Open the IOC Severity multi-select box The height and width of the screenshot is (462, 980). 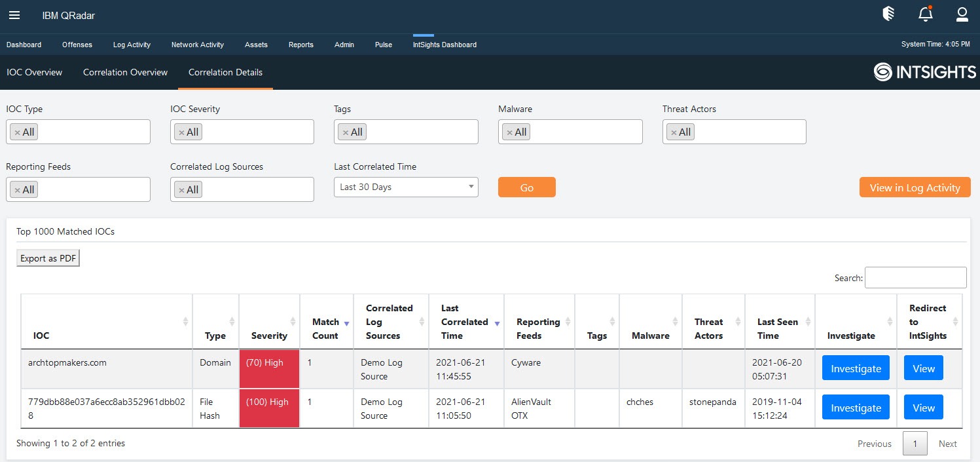[242, 132]
